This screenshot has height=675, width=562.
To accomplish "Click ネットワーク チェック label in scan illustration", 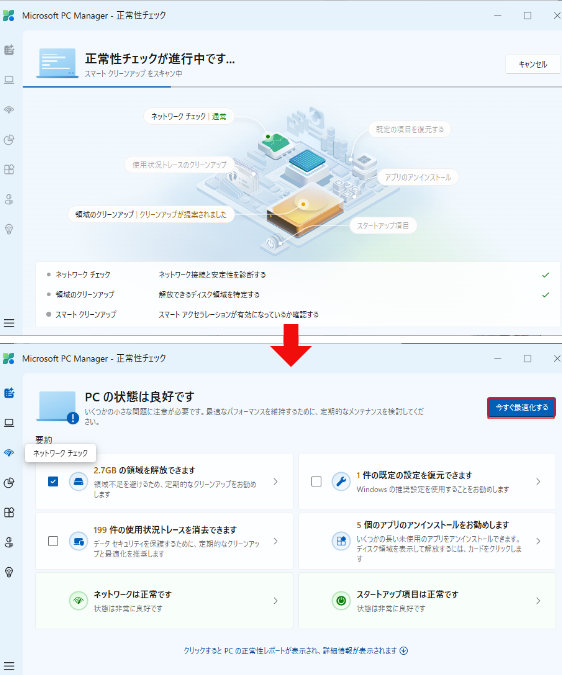I will point(188,116).
